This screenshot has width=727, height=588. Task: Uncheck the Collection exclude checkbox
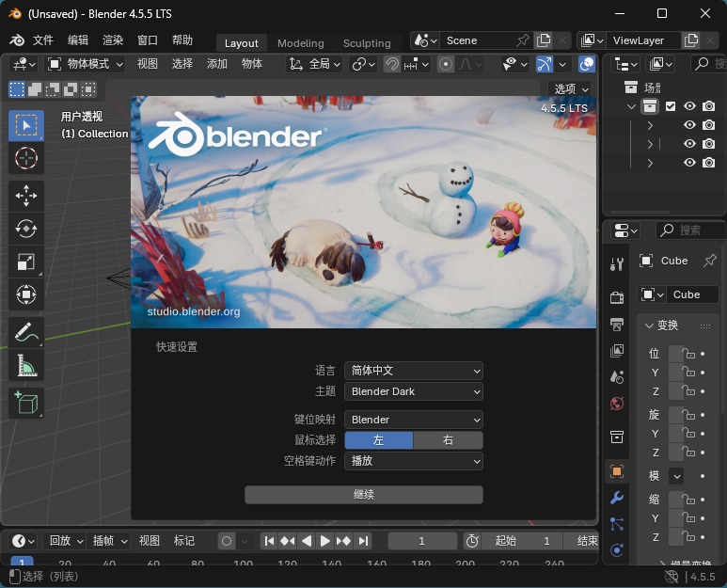671,106
